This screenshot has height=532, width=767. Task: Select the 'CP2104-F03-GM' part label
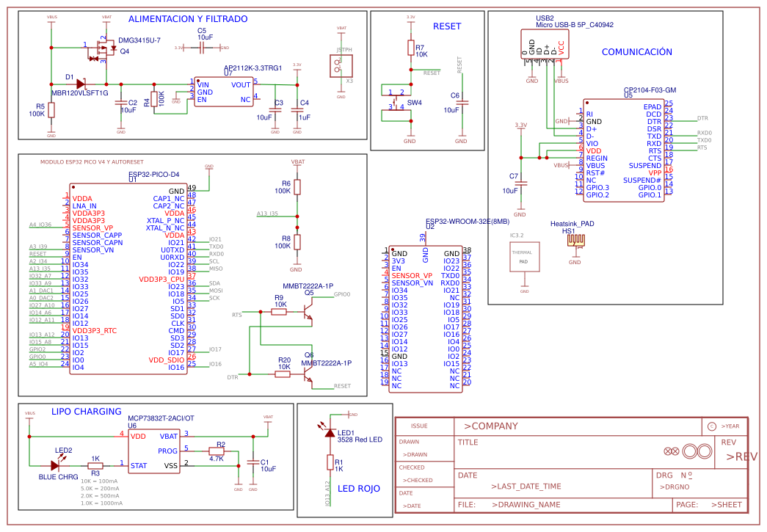click(x=650, y=90)
